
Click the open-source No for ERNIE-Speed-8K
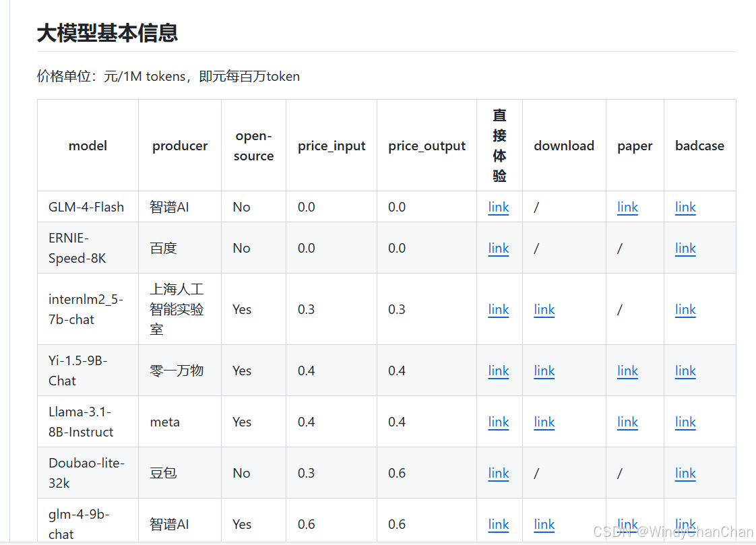[241, 248]
